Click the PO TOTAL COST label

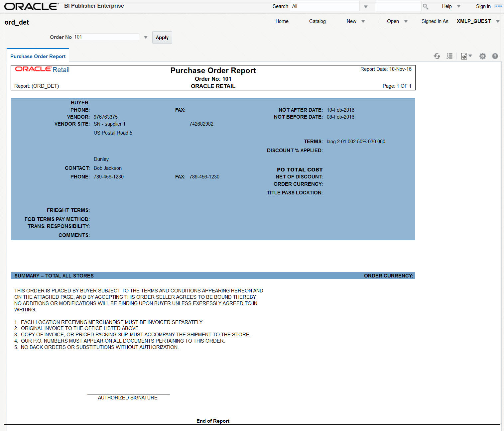tap(300, 170)
